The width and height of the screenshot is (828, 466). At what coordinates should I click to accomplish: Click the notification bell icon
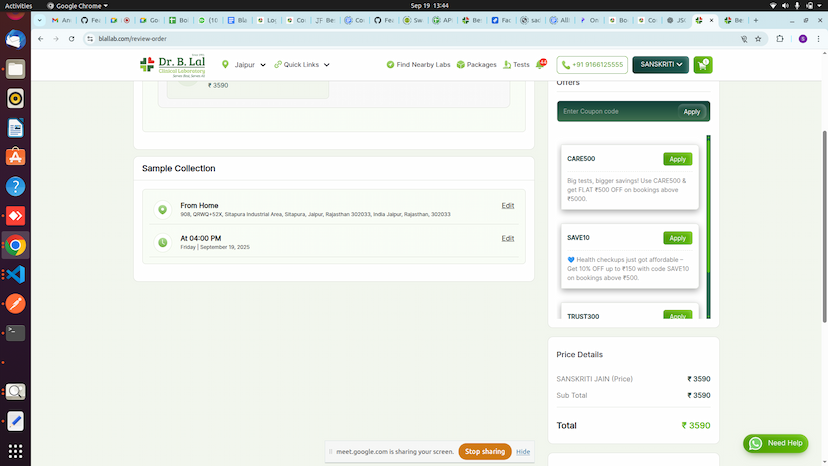pos(541,65)
